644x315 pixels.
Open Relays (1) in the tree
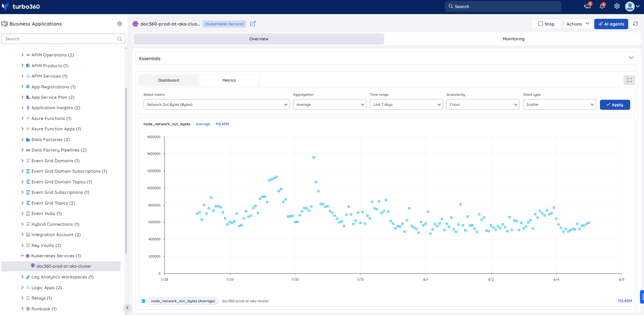[x=42, y=298]
